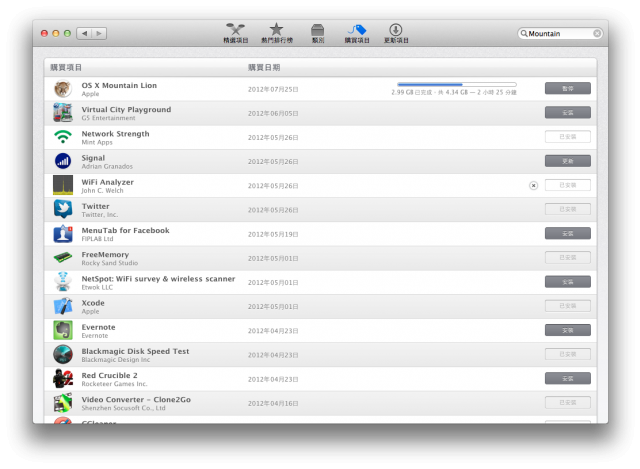
Task: Click the WiFi Analyzer icon
Action: click(x=63, y=185)
